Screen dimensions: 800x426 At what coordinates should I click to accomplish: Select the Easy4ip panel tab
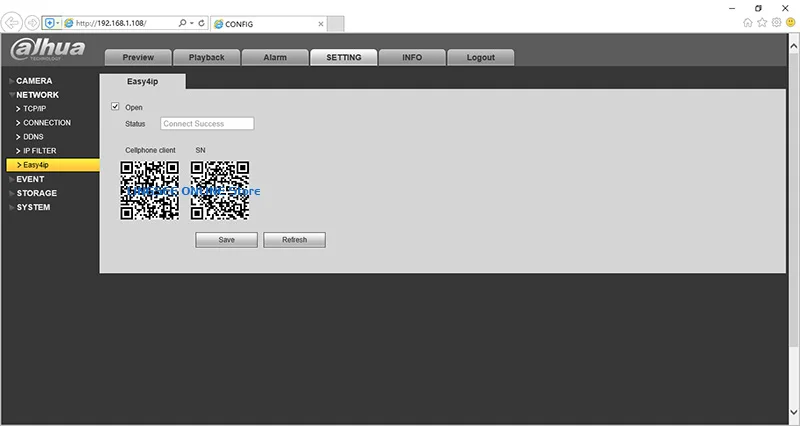[x=142, y=82]
